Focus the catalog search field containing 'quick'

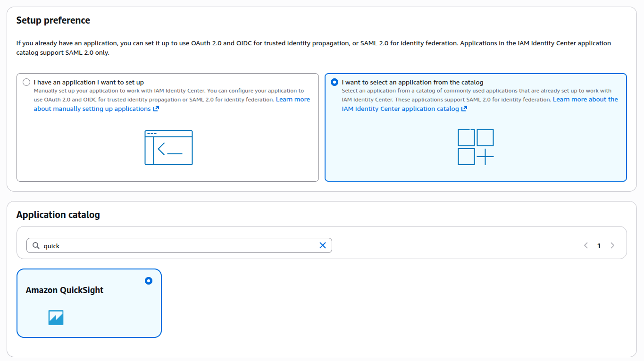[179, 245]
